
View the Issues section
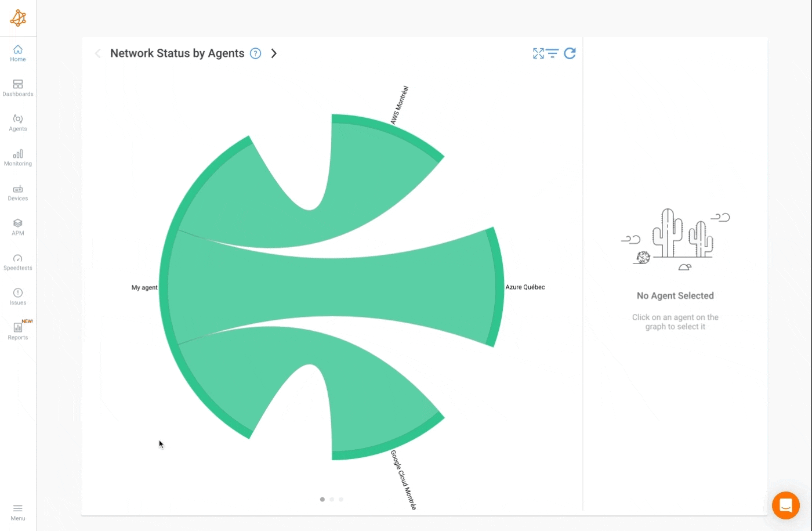pos(17,296)
